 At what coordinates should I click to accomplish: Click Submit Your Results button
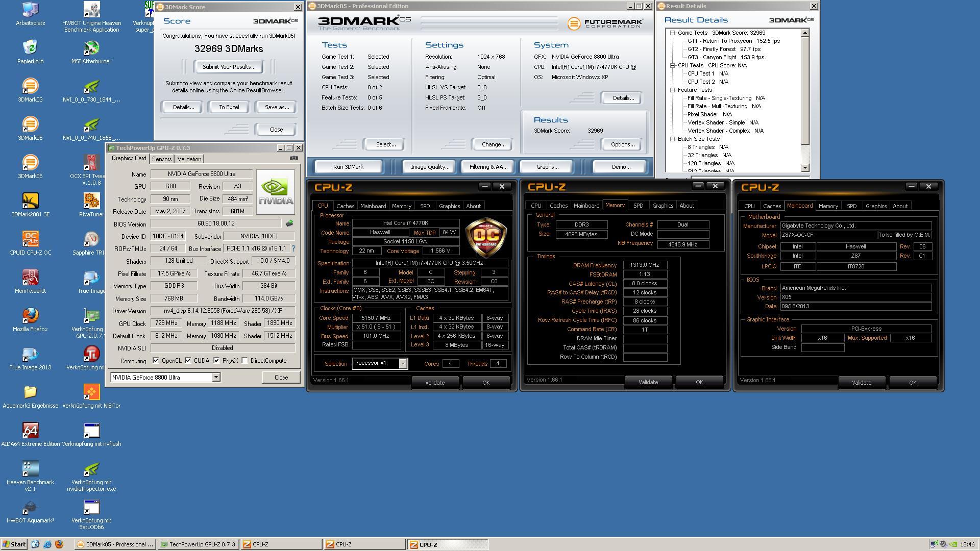point(229,67)
